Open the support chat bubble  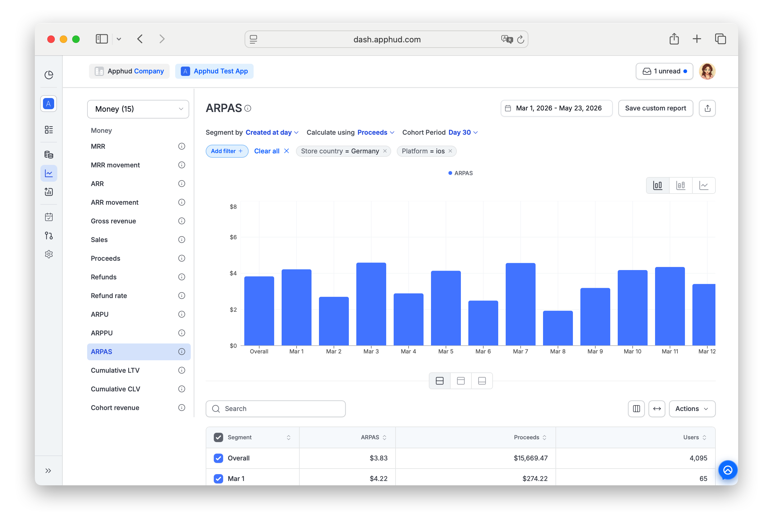click(728, 470)
